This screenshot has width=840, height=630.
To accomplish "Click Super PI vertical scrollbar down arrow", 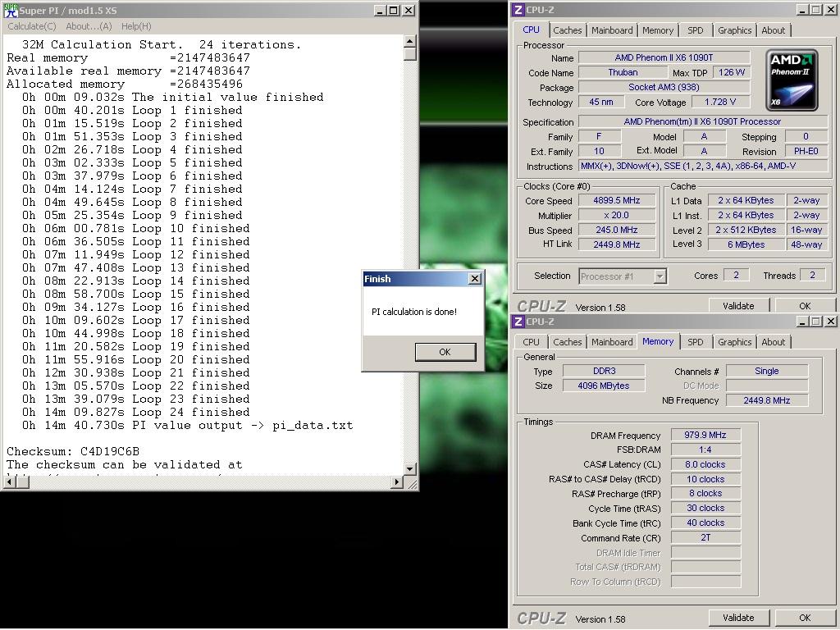I will (410, 468).
